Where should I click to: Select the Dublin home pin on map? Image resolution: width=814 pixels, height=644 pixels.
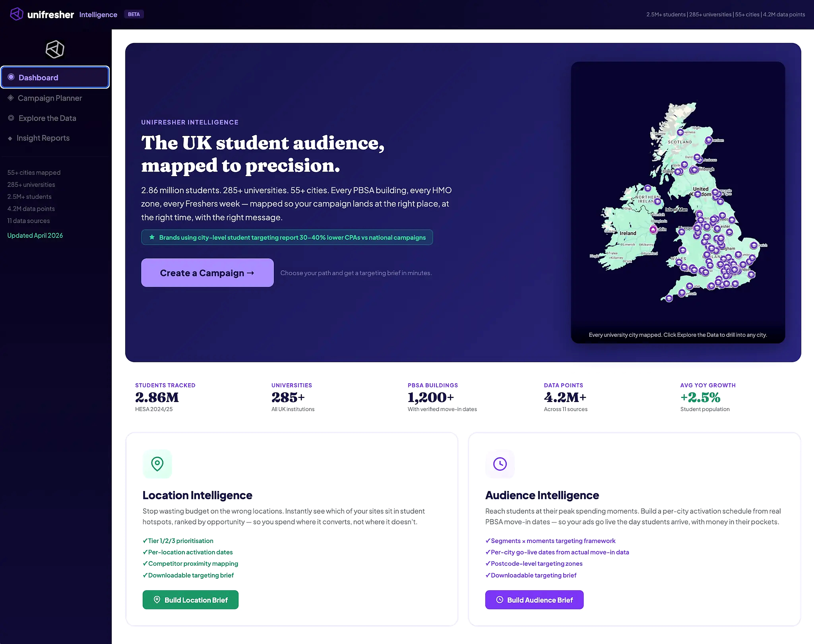coord(653,229)
